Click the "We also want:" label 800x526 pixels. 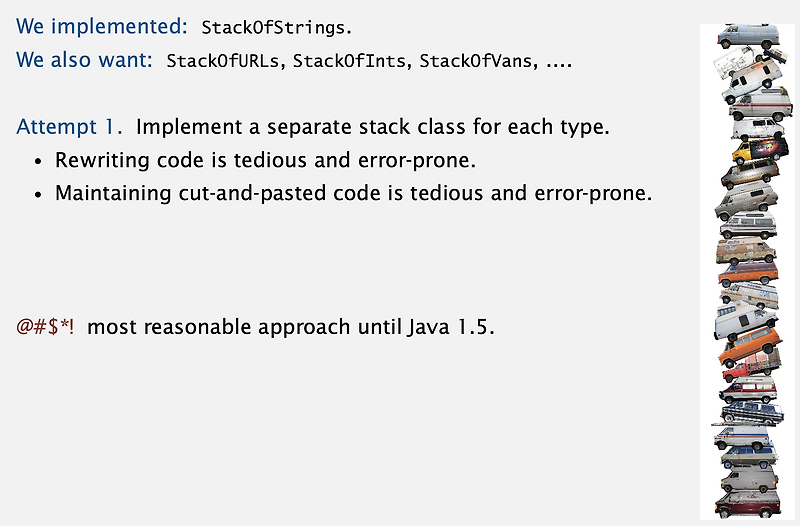(84, 60)
